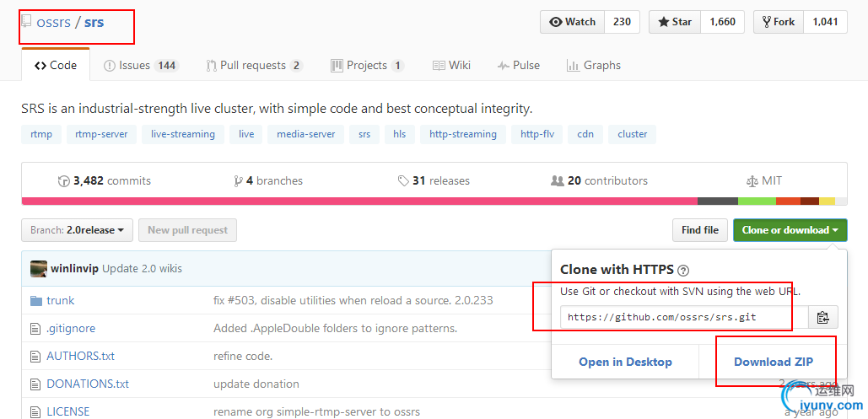Click Download ZIP
Viewport: 868px width, 419px height.
click(x=774, y=362)
